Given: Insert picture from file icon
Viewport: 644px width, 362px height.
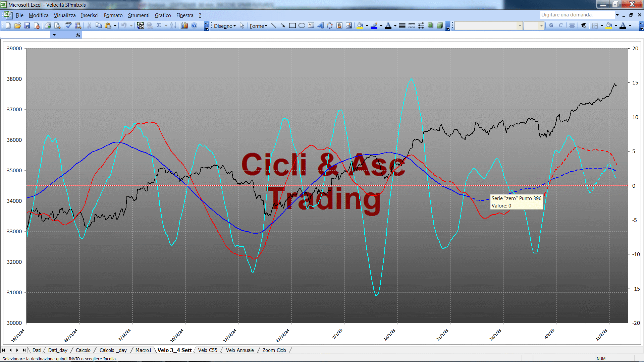Looking at the screenshot, I should [349, 25].
